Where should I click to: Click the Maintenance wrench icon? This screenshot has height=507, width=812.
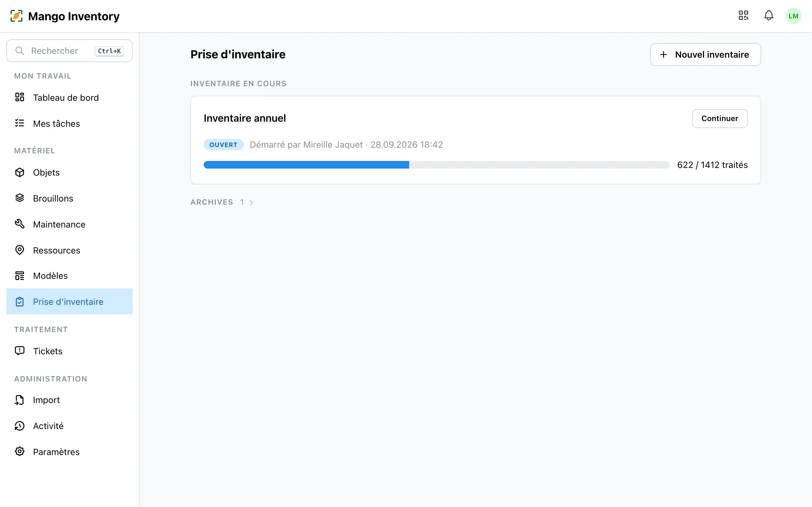(x=19, y=224)
